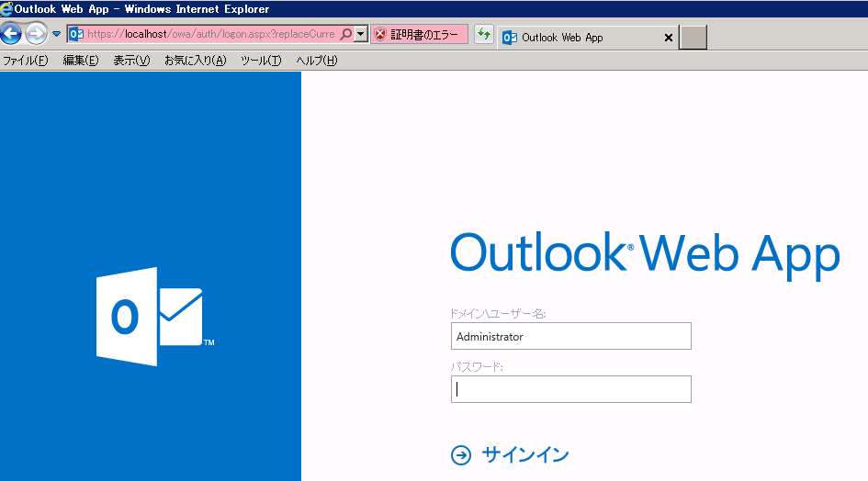Open the recent pages dropdown arrow
This screenshot has height=481, width=868.
pos(57,35)
